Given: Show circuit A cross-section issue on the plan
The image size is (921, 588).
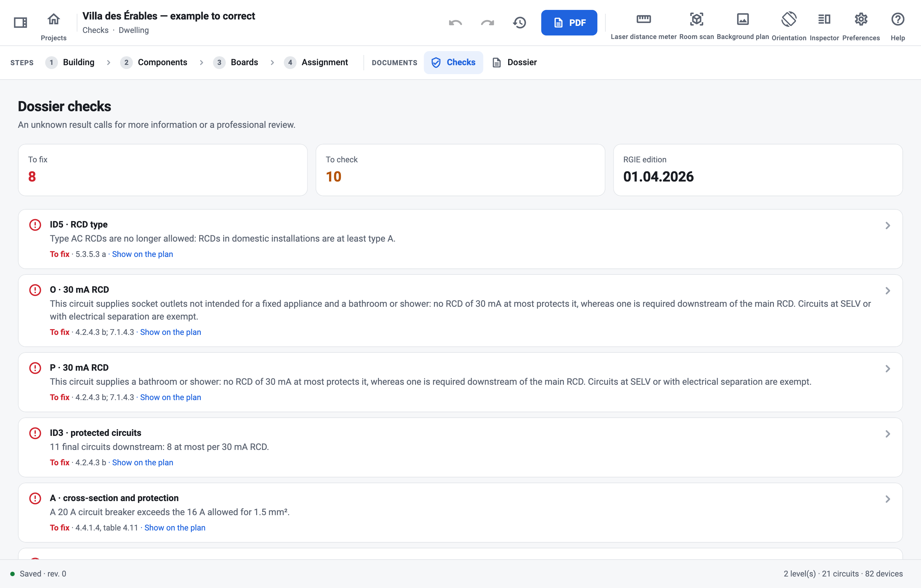Looking at the screenshot, I should click(x=175, y=528).
